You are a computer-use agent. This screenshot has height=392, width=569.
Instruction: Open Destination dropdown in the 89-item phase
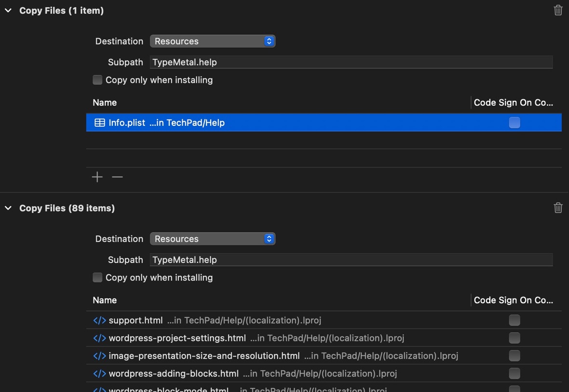[x=212, y=239]
